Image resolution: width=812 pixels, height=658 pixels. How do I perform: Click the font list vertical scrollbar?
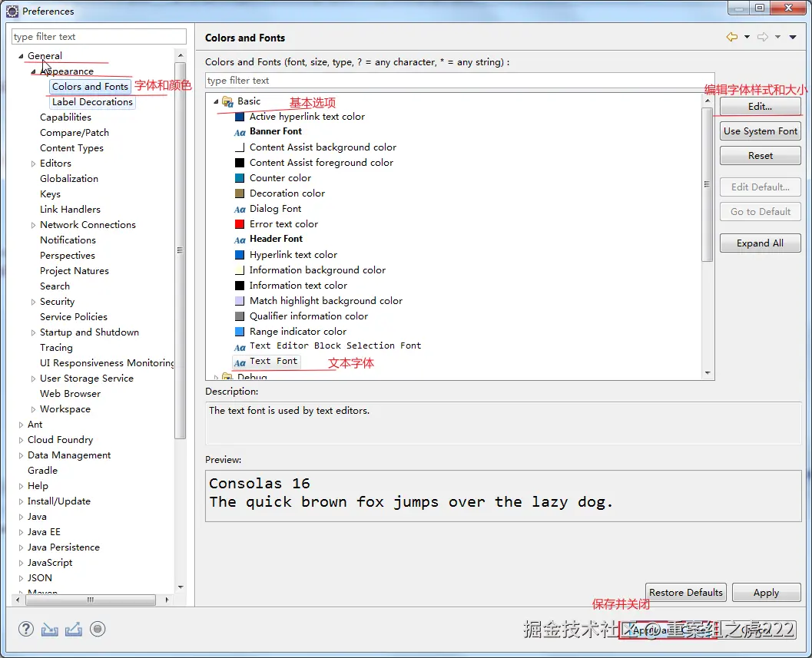(708, 184)
